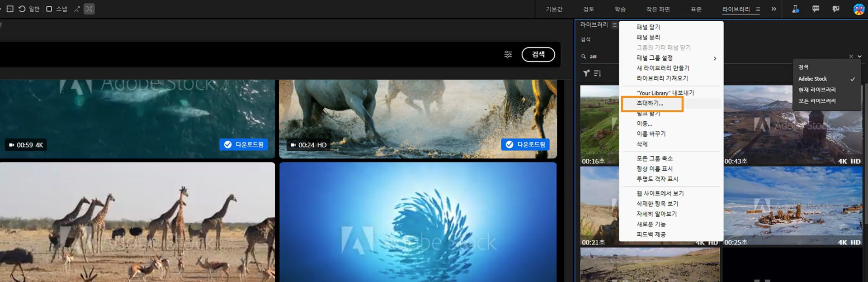868x282 pixels.
Task: Click the 검색 button
Action: click(538, 54)
